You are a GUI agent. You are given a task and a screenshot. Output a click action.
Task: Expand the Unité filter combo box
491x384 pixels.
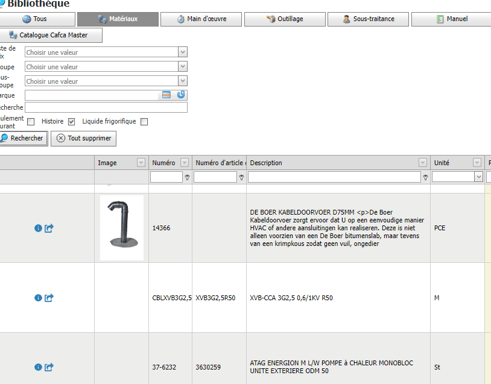click(x=478, y=177)
